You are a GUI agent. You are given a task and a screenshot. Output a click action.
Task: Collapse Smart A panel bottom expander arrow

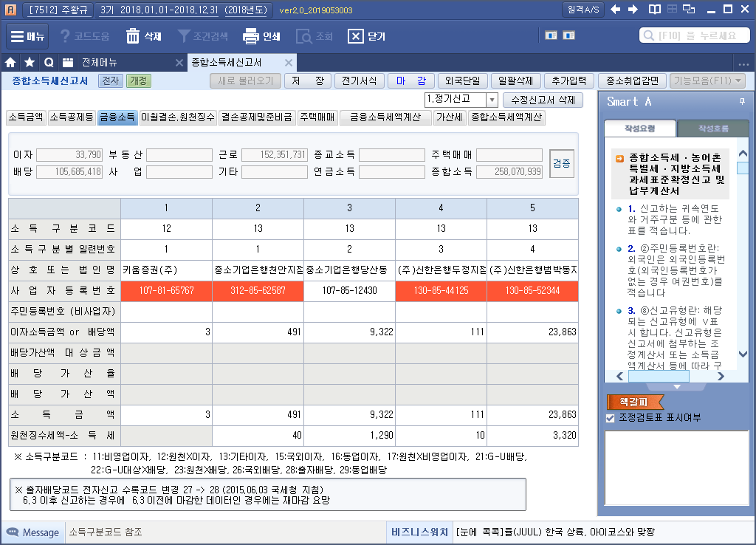point(677,387)
